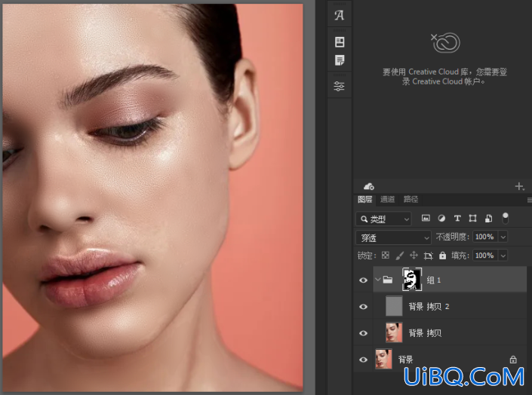This screenshot has height=395, width=532.
Task: Switch to the 通道 tab
Action: pos(387,199)
